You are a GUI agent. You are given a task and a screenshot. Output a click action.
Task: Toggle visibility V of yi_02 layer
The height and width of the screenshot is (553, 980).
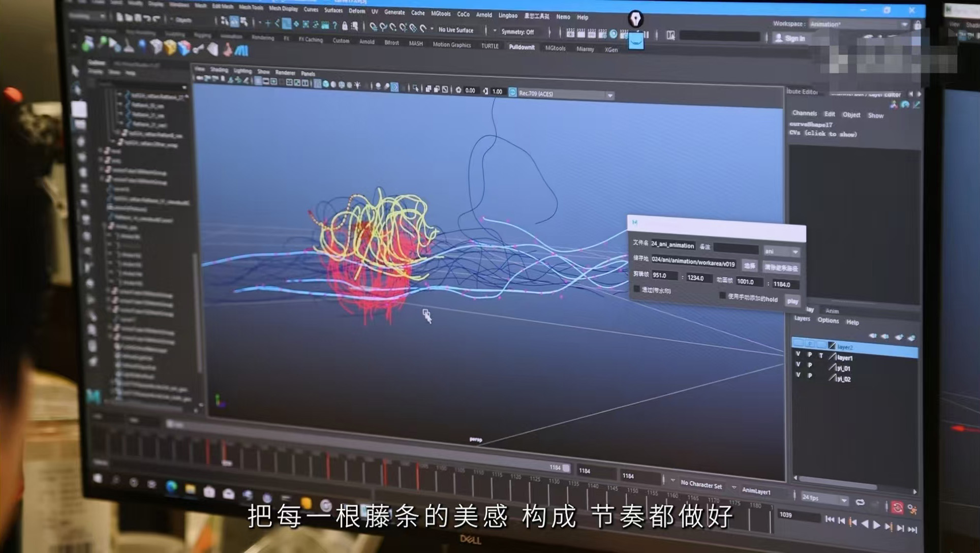(x=798, y=375)
